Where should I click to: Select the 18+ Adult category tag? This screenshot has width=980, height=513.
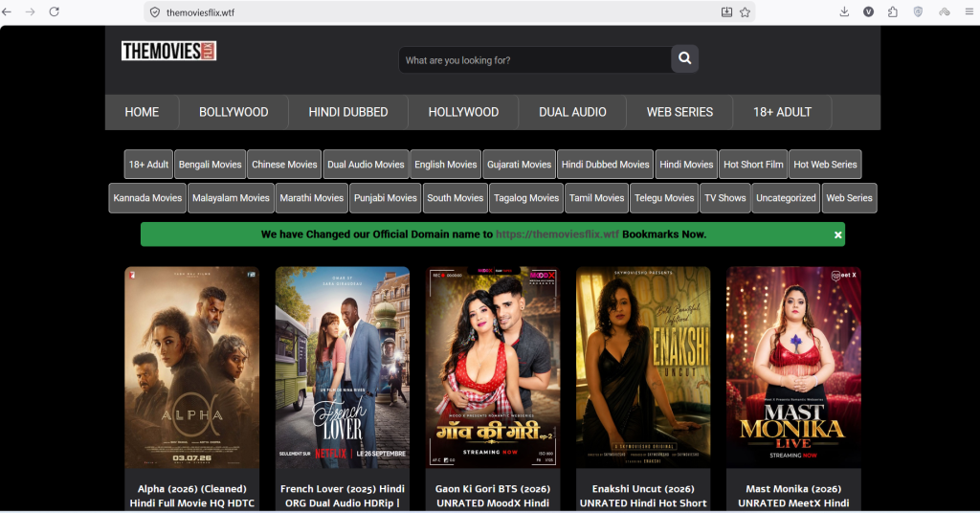click(x=148, y=165)
